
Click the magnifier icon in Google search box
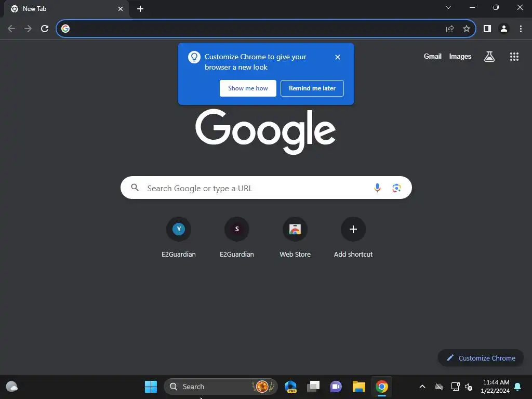(x=135, y=188)
